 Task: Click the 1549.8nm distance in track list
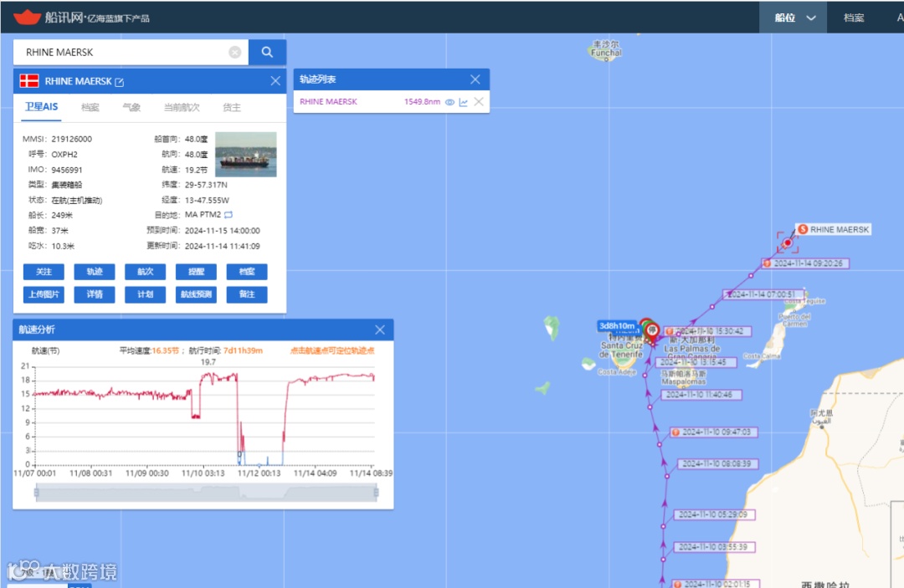pyautogui.click(x=422, y=102)
